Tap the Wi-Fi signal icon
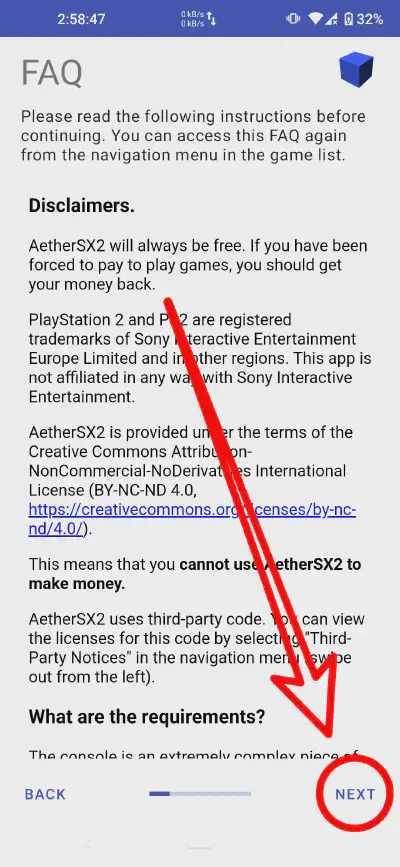 pos(316,19)
